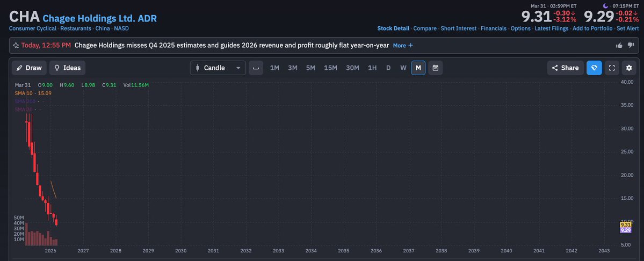Click the thumbs up icon on news bar
The width and height of the screenshot is (644, 261).
[619, 46]
